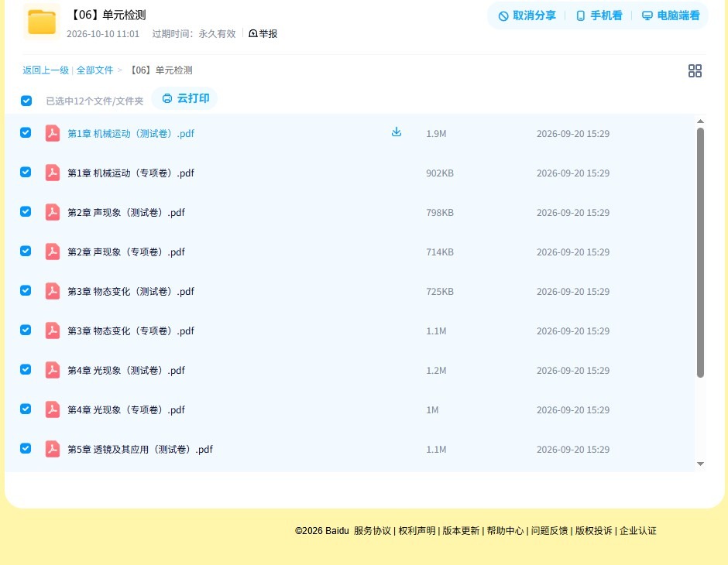
Task: Open 版权投诉 footer link
Action: pyautogui.click(x=594, y=531)
